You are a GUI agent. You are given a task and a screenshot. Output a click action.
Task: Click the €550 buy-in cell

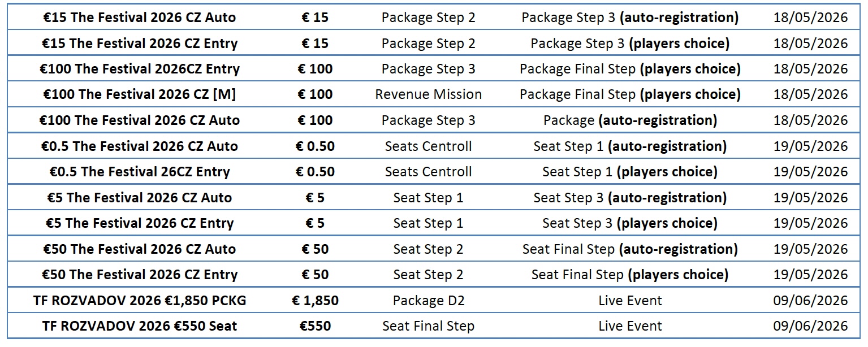[x=315, y=326]
